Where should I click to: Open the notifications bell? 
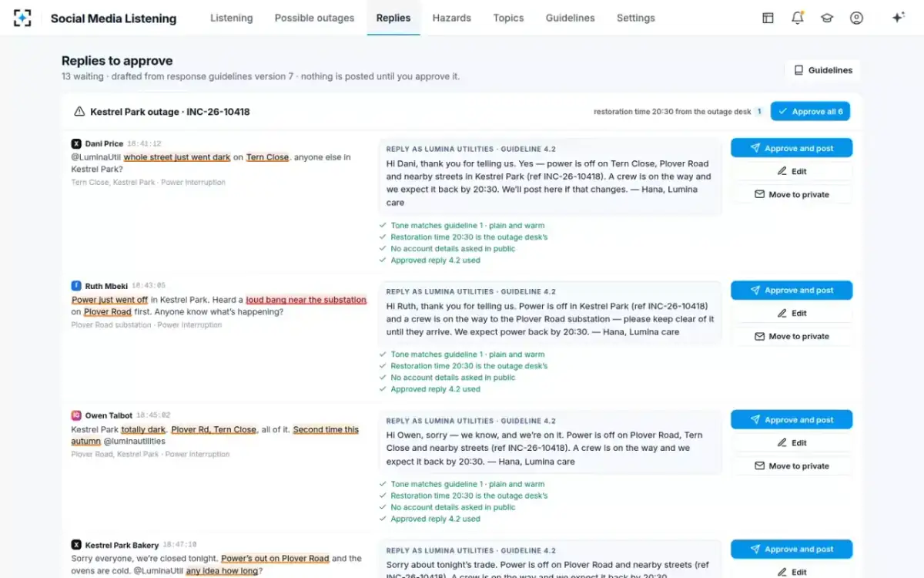(x=797, y=18)
